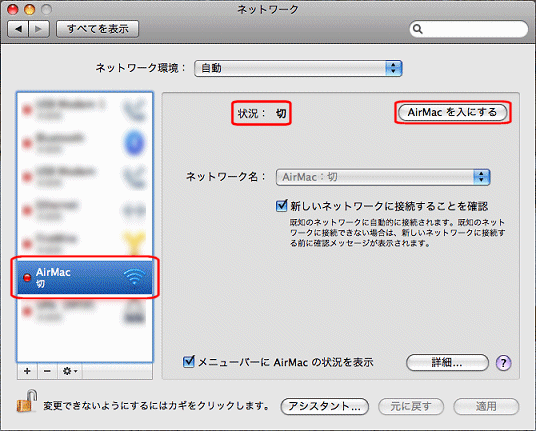The width and height of the screenshot is (536, 431).
Task: Click the forward navigation arrow
Action: pyautogui.click(x=39, y=29)
